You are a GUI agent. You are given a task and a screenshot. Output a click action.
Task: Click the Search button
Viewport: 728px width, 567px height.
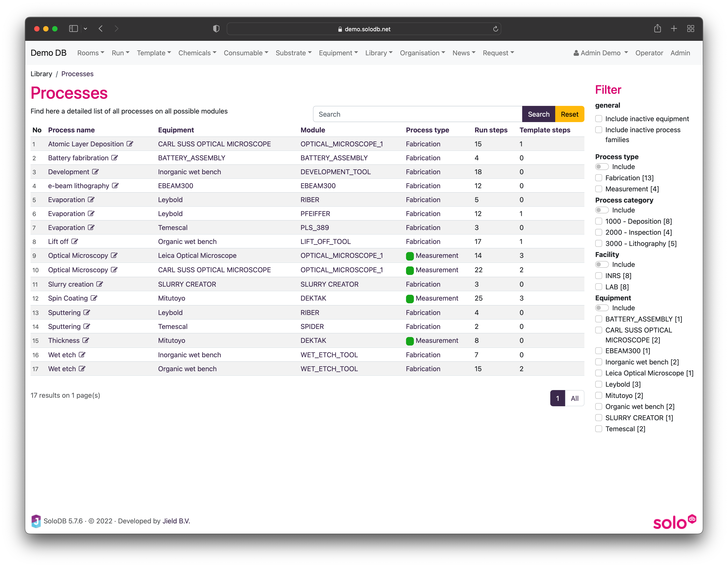point(538,114)
